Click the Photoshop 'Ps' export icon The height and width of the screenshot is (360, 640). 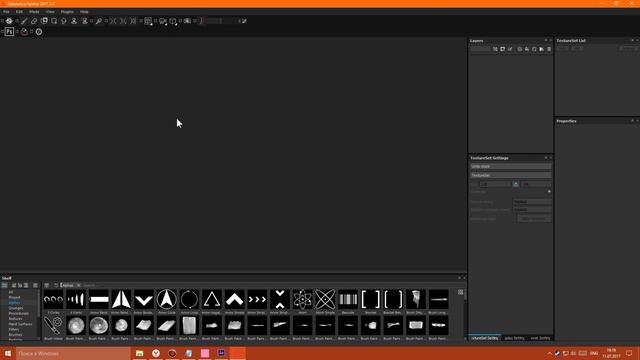tap(9, 31)
